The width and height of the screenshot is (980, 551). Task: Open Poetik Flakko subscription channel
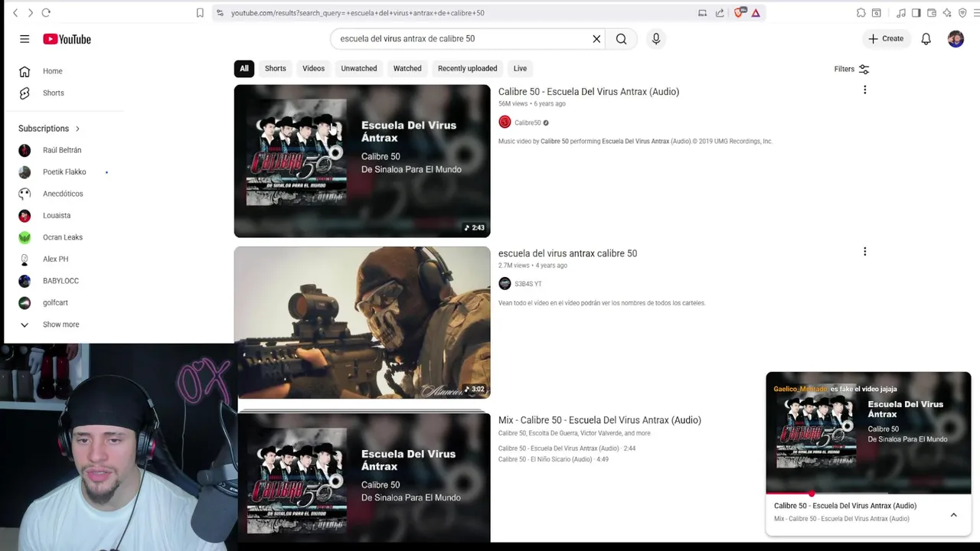[x=64, y=172]
